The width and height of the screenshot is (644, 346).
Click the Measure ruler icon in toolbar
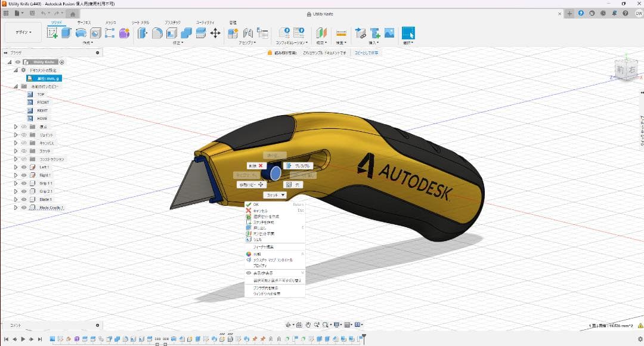pyautogui.click(x=341, y=33)
